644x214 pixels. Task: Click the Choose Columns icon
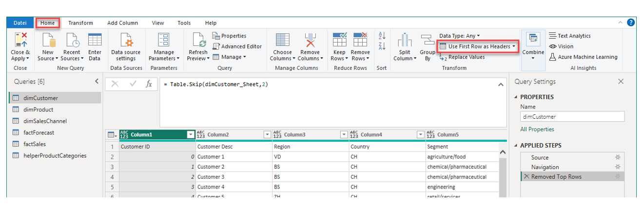click(282, 40)
